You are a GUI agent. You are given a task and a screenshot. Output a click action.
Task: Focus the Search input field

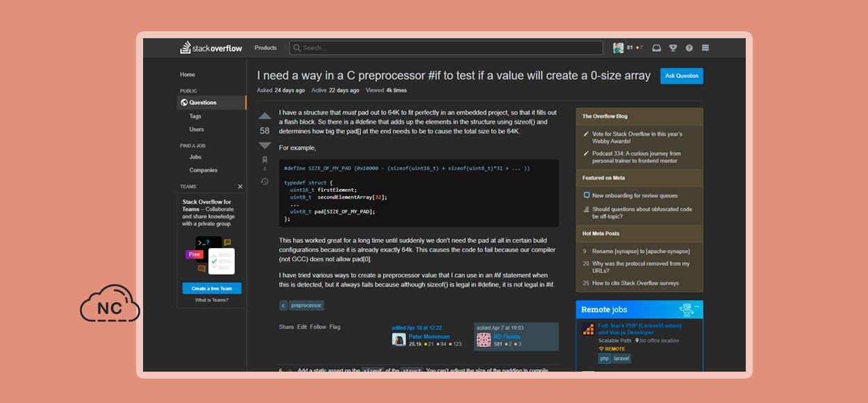point(446,48)
